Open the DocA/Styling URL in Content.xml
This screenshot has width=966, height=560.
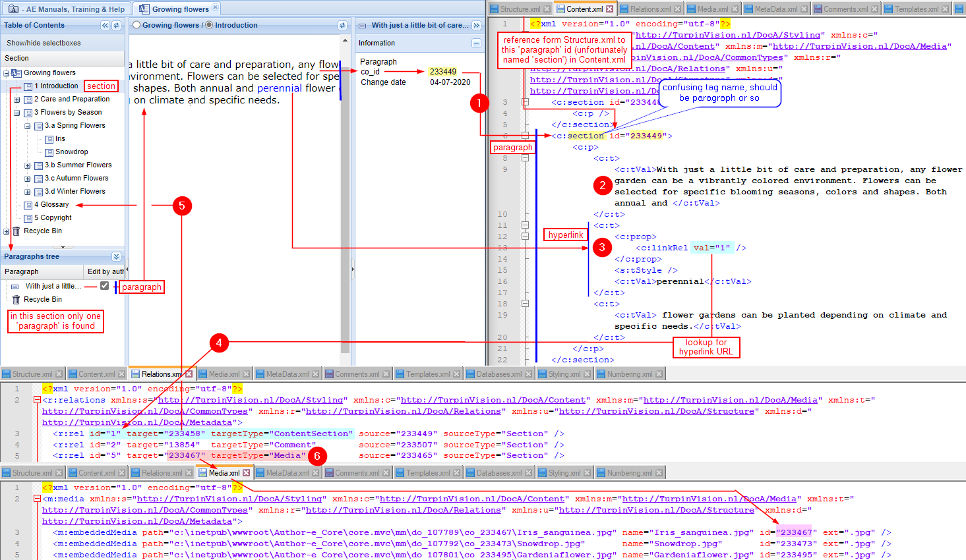click(728, 35)
